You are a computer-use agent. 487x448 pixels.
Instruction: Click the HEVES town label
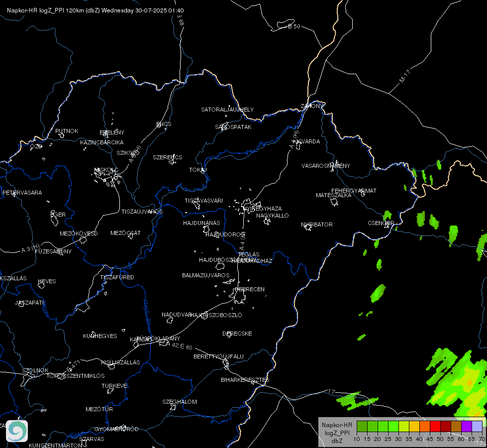coord(47,281)
